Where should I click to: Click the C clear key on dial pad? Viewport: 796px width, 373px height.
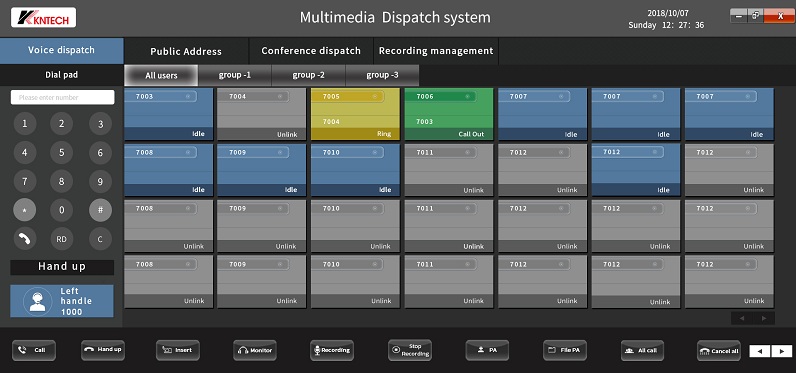click(100, 239)
